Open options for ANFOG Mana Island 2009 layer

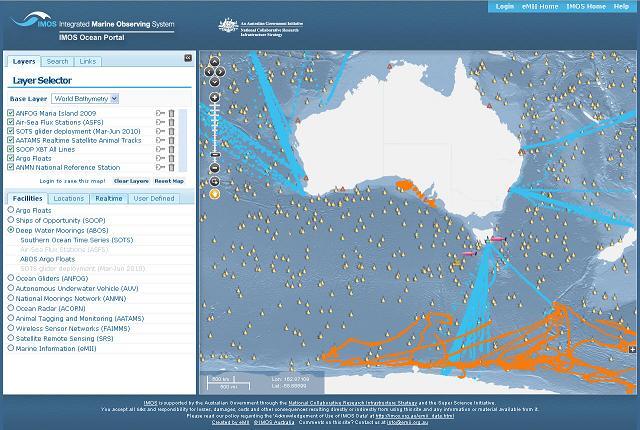point(160,113)
